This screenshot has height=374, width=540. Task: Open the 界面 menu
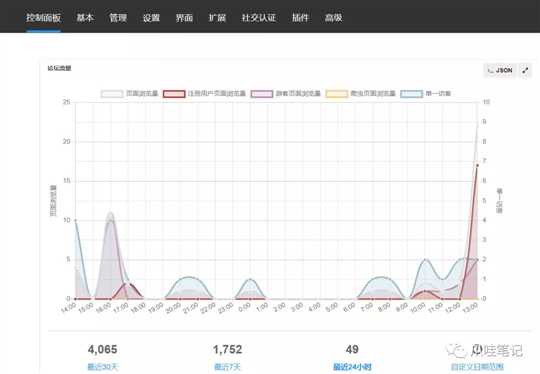[184, 18]
